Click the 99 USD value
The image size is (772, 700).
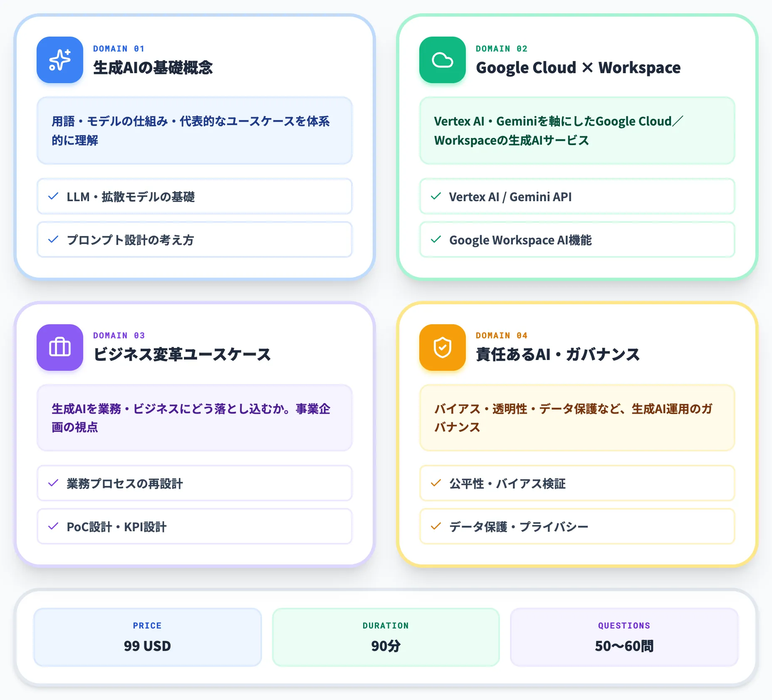point(147,646)
